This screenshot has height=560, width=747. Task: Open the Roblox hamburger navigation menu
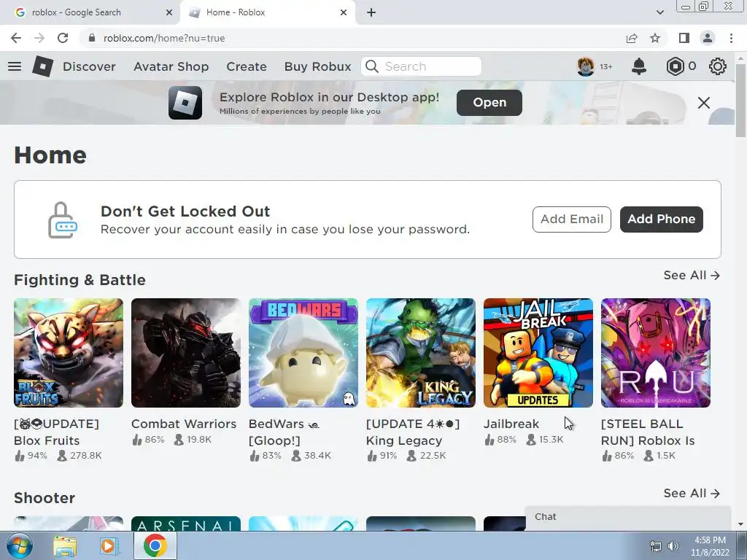pos(15,66)
